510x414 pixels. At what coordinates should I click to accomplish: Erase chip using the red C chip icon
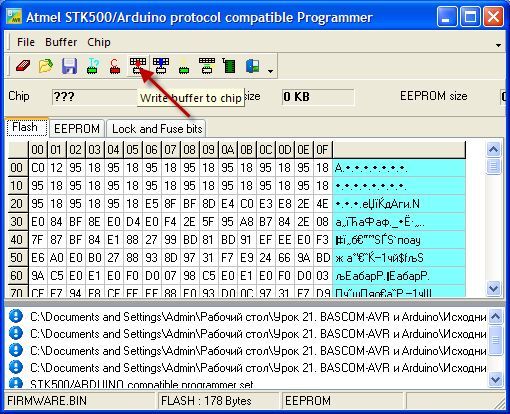115,66
